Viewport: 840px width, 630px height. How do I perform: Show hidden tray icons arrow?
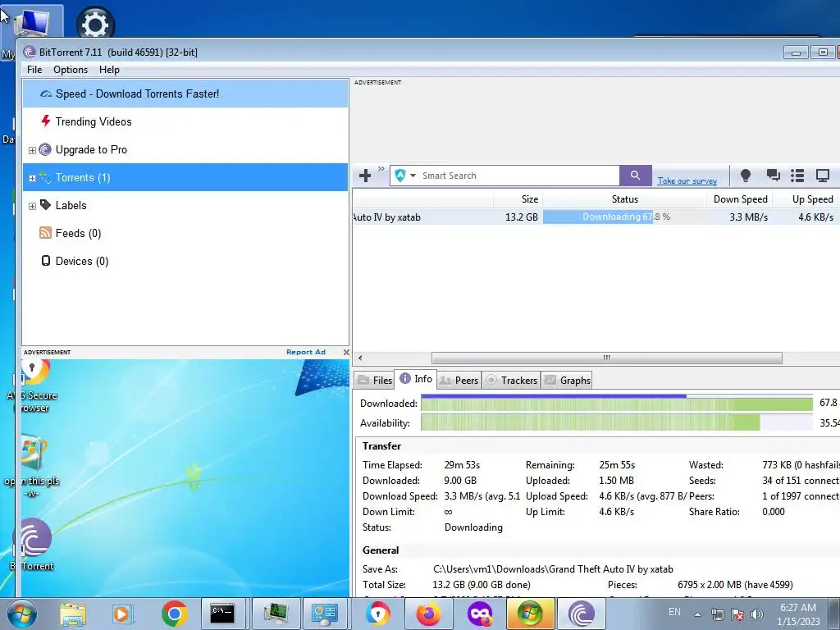pyautogui.click(x=697, y=614)
